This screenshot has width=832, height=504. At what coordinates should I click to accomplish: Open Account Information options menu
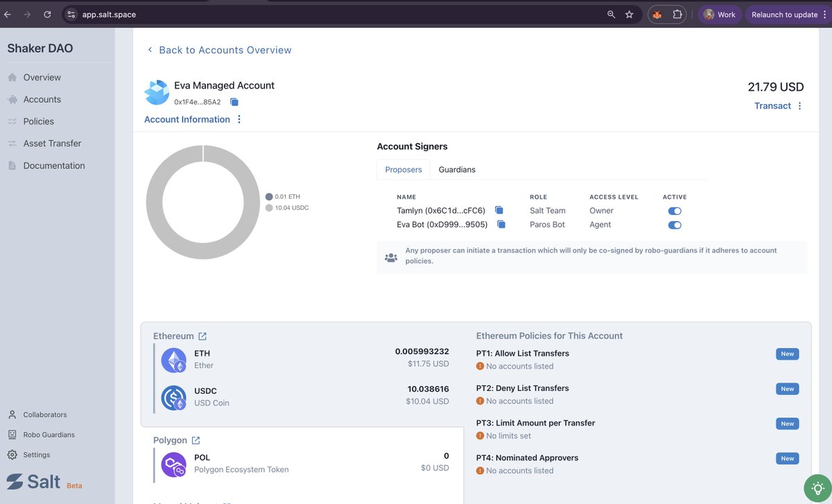(239, 119)
